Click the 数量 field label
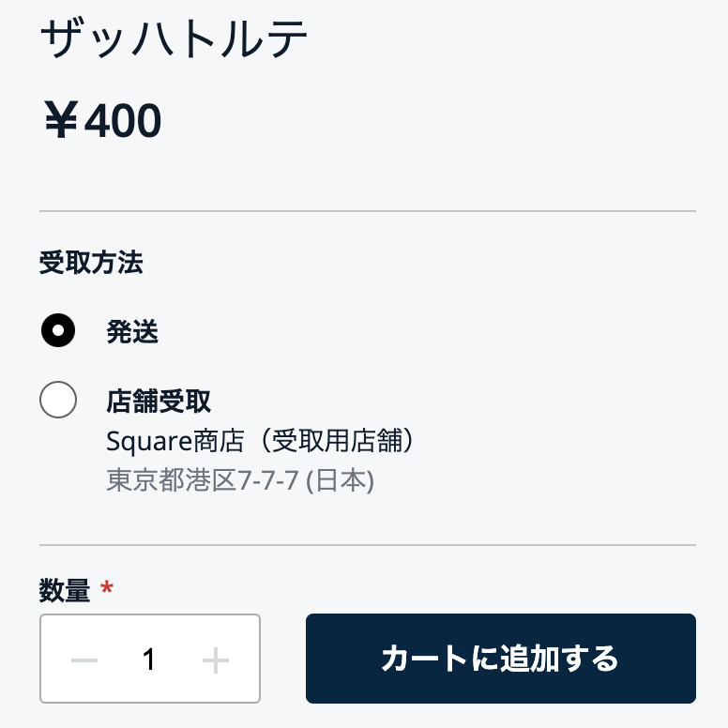The image size is (728, 728). coord(65,590)
